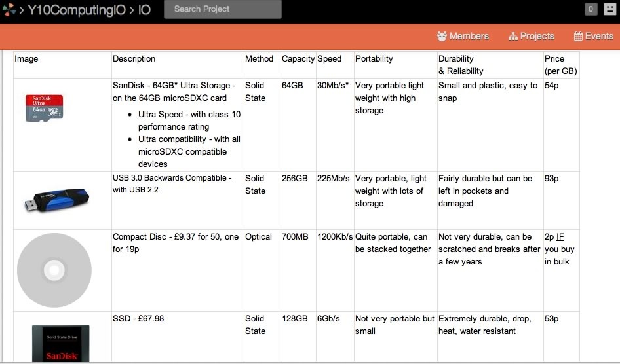Click the Description column header
This screenshot has width=620, height=364.
point(134,59)
